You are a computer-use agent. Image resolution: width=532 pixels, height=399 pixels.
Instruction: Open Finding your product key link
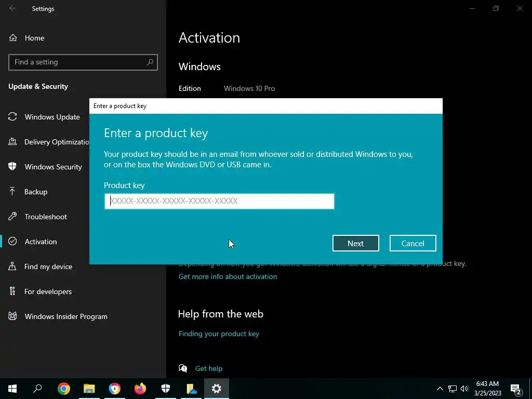(219, 334)
